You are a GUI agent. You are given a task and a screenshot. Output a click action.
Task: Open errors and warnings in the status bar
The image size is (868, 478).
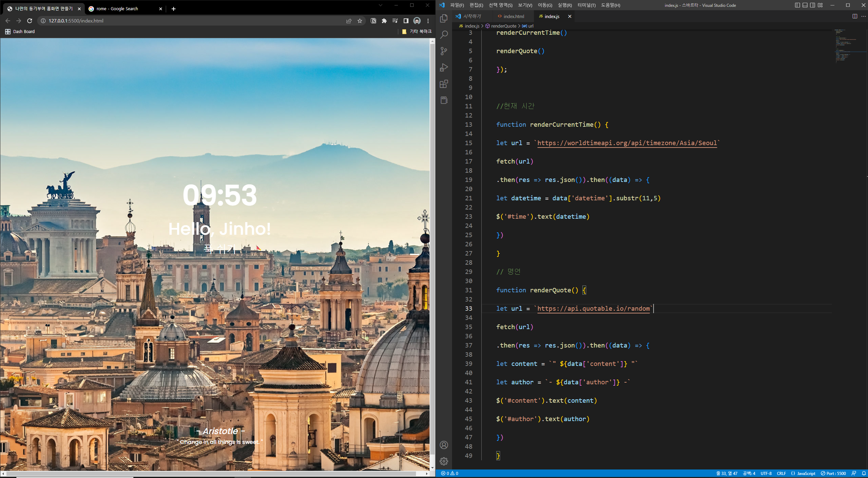[450, 473]
